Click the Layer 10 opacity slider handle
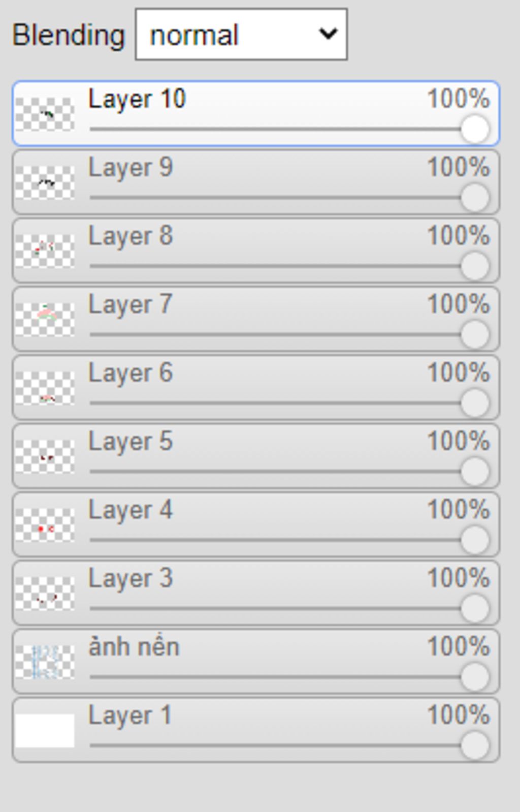The height and width of the screenshot is (812, 520). coord(475,129)
